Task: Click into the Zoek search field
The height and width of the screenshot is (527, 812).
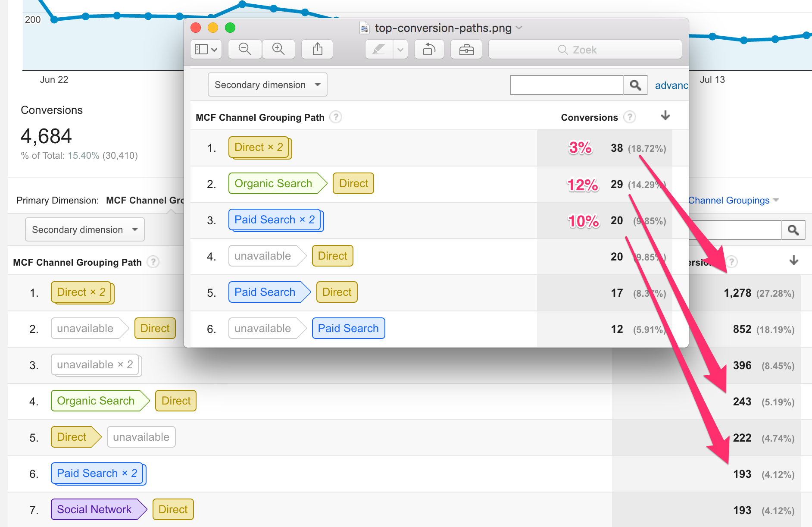Action: [x=584, y=49]
